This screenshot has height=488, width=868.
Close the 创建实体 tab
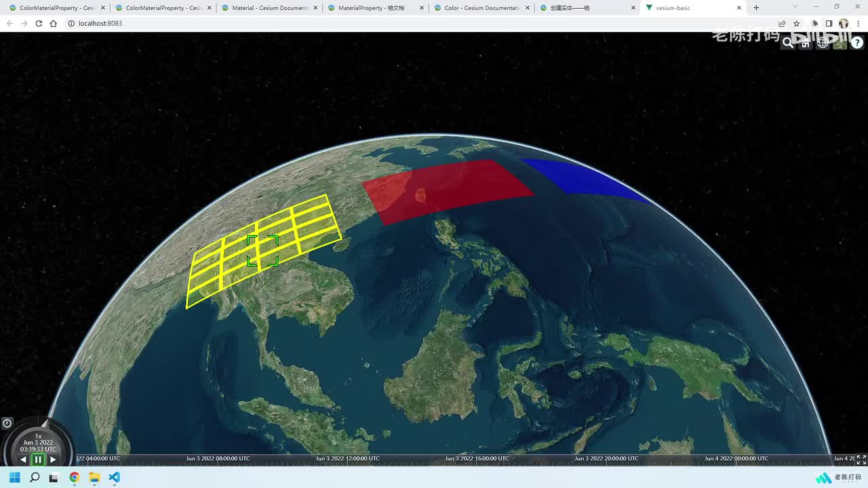(633, 8)
